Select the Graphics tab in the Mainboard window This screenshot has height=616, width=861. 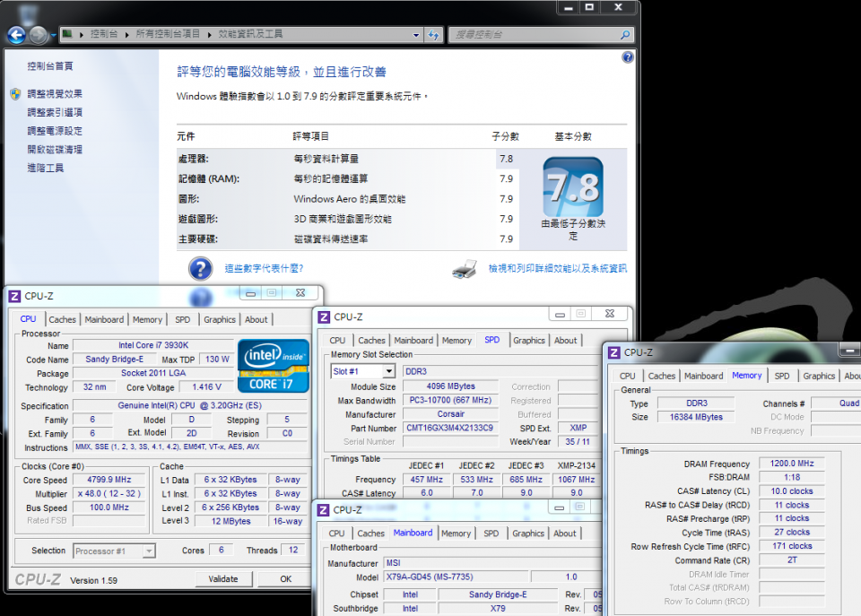pos(528,533)
